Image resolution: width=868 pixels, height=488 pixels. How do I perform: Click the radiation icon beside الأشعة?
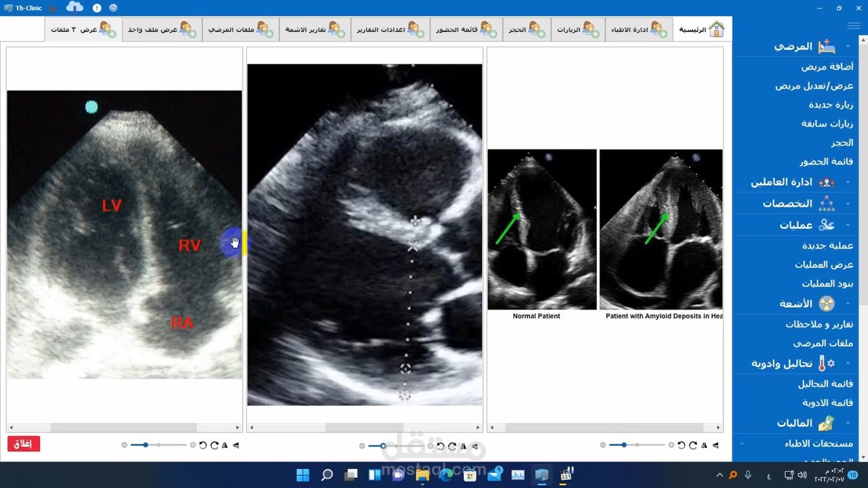pyautogui.click(x=827, y=304)
